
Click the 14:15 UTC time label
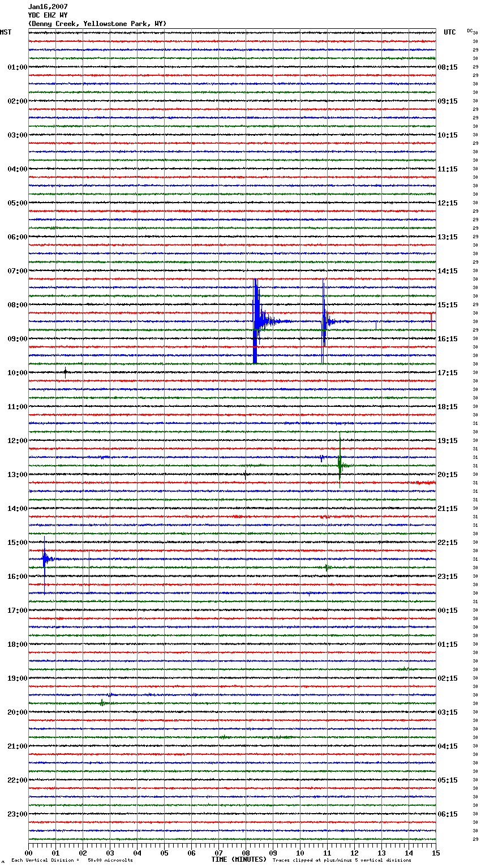(x=448, y=271)
